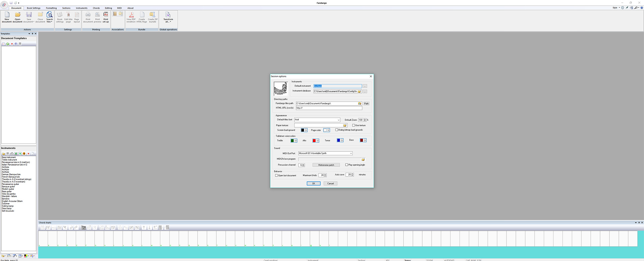Enable Play opening jingle checkbox
The height and width of the screenshot is (261, 644).
(346, 165)
